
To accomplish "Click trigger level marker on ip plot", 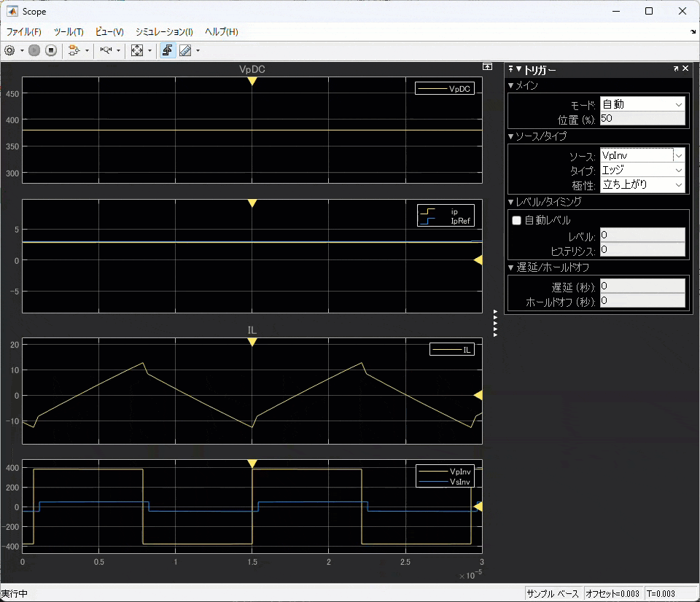I will point(478,259).
